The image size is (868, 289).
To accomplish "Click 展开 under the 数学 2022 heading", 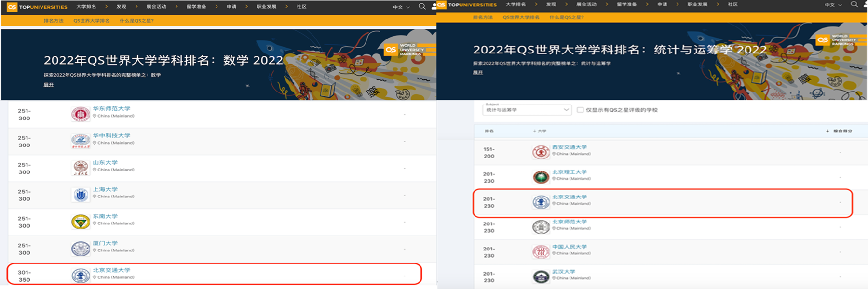I will click(x=49, y=85).
